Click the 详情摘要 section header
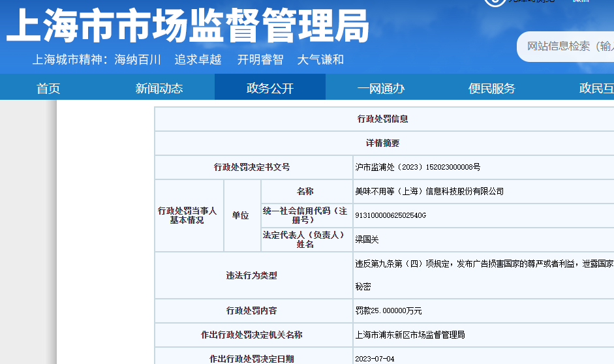The width and height of the screenshot is (614, 364). (383, 143)
